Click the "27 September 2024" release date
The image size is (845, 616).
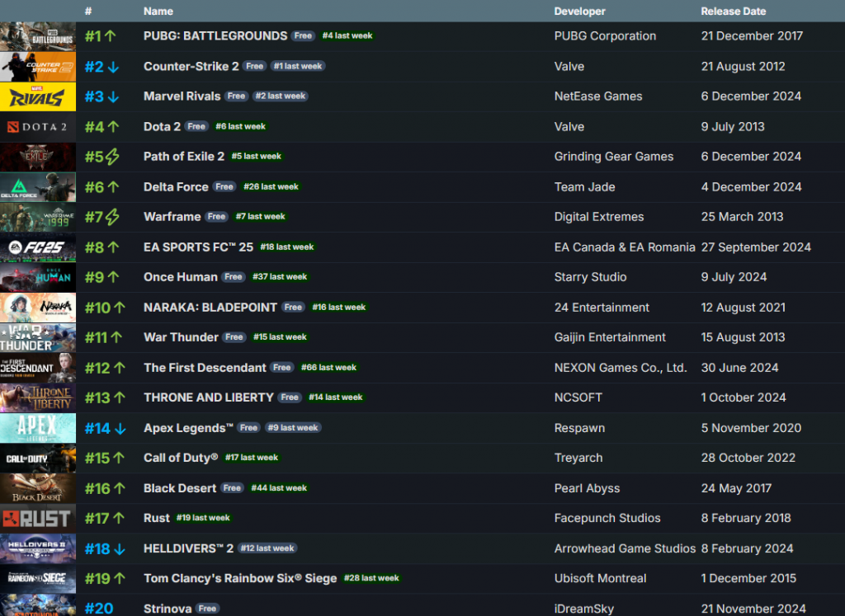click(756, 247)
